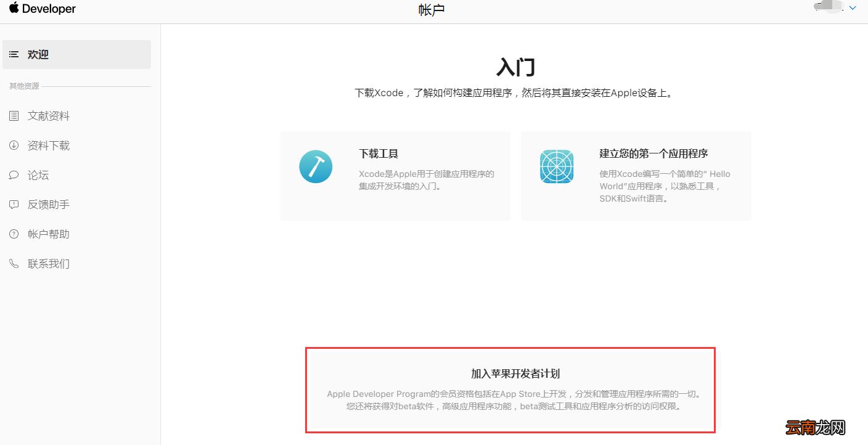Click the speech bubble icon beside 论坛
Screen dimensions: 868x445
[14, 175]
